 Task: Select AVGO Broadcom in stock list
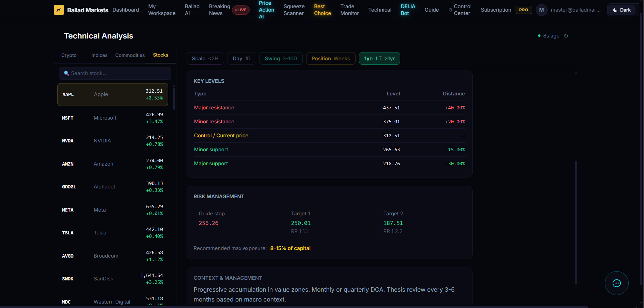[113, 256]
